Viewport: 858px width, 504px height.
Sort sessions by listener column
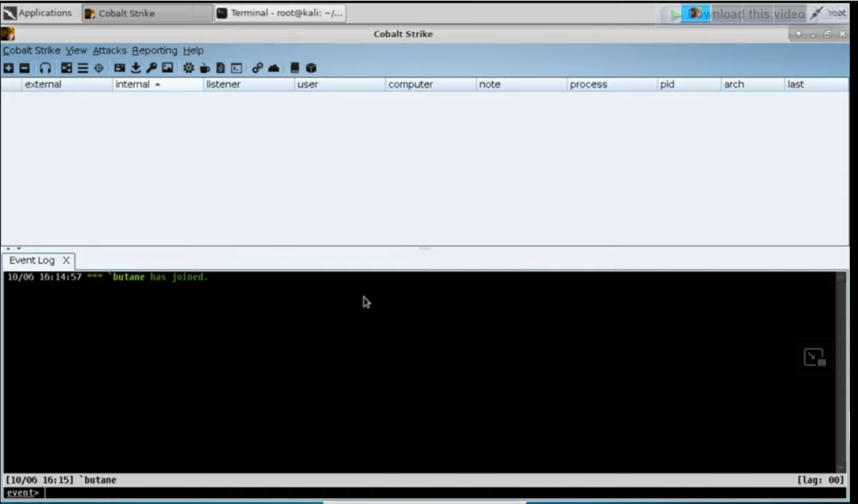[248, 85]
